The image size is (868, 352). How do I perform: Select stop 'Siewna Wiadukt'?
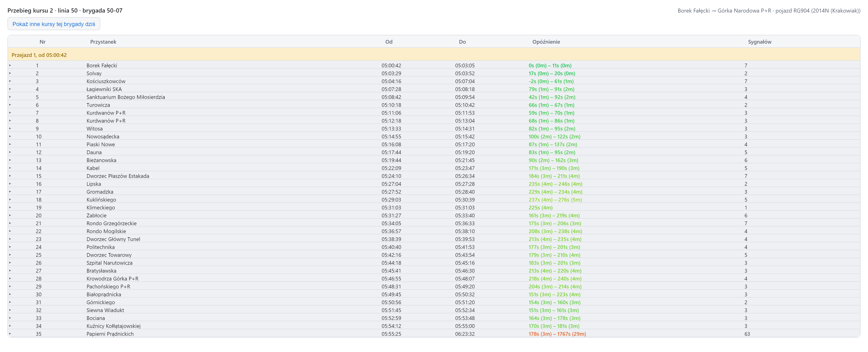point(105,310)
